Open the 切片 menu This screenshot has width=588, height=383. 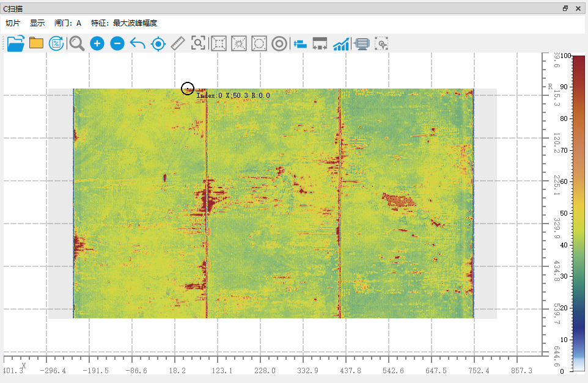point(13,23)
